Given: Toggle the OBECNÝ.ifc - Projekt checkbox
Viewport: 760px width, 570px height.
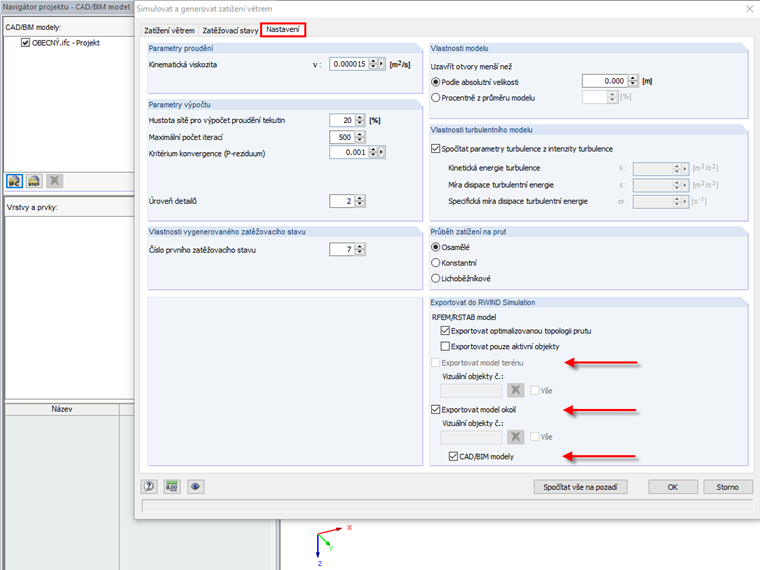Looking at the screenshot, I should tap(25, 43).
